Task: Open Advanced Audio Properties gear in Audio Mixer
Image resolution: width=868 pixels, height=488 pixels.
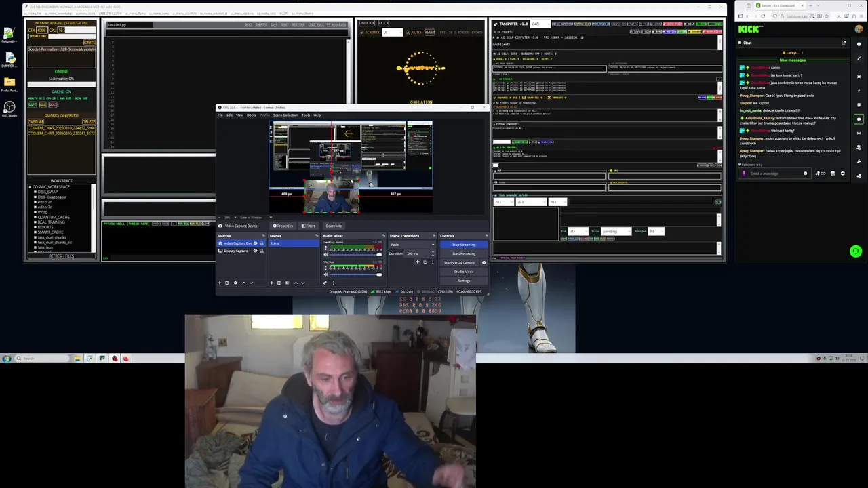Action: coord(325,283)
